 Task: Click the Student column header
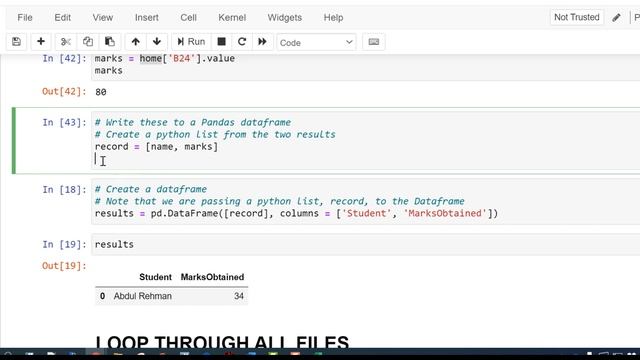click(x=155, y=277)
